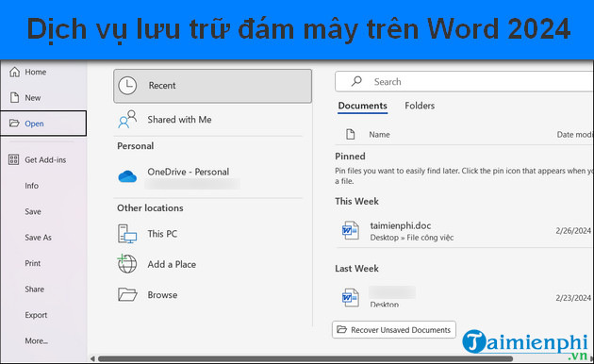This screenshot has width=594, height=364.
Task: Select the Open menu entry
Action: click(x=43, y=124)
